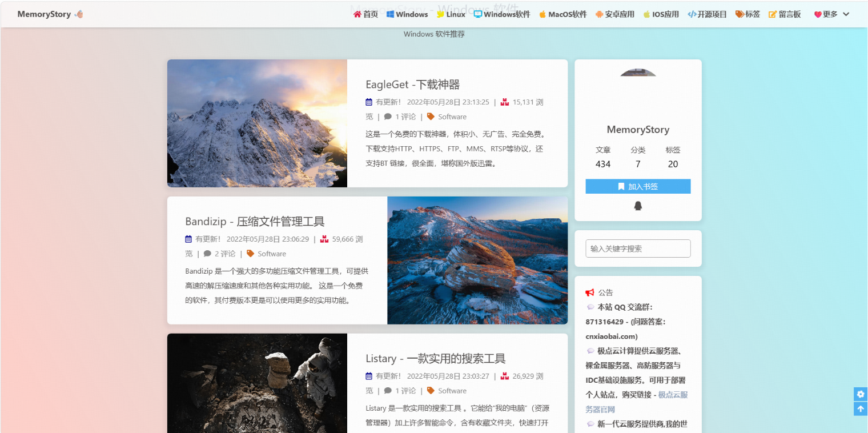Click the Software tag on Bandizip post
868x433 pixels.
pos(272,254)
